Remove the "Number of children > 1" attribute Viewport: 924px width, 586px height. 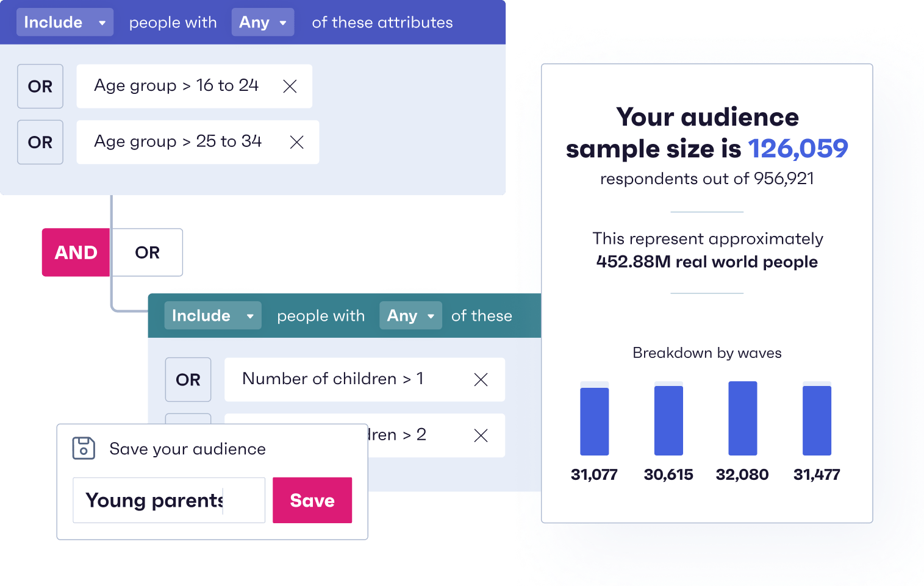pos(481,379)
